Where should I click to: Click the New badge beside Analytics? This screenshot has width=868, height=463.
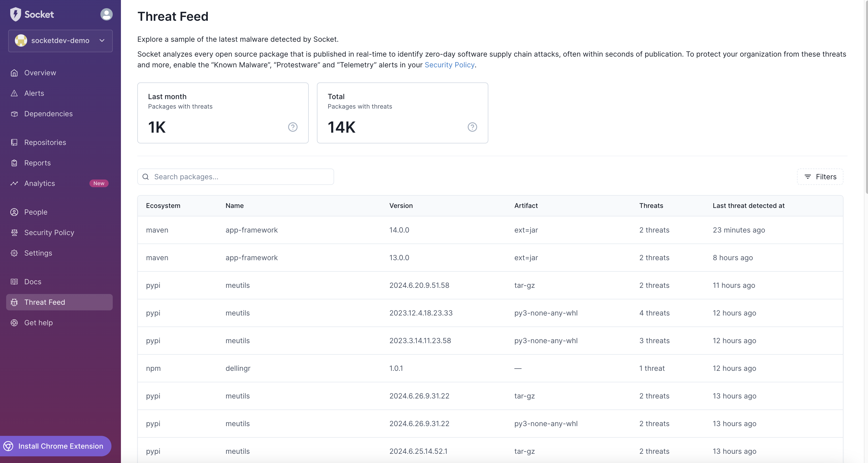(x=99, y=184)
